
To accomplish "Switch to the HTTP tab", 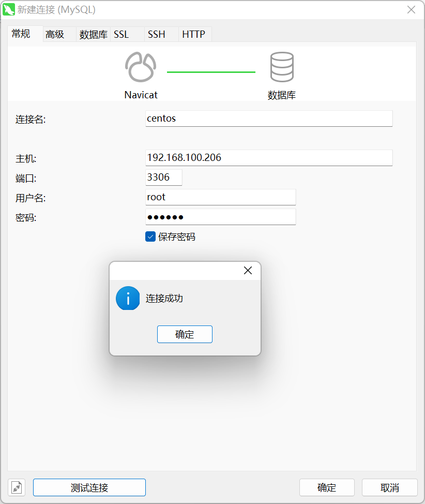I will point(194,35).
